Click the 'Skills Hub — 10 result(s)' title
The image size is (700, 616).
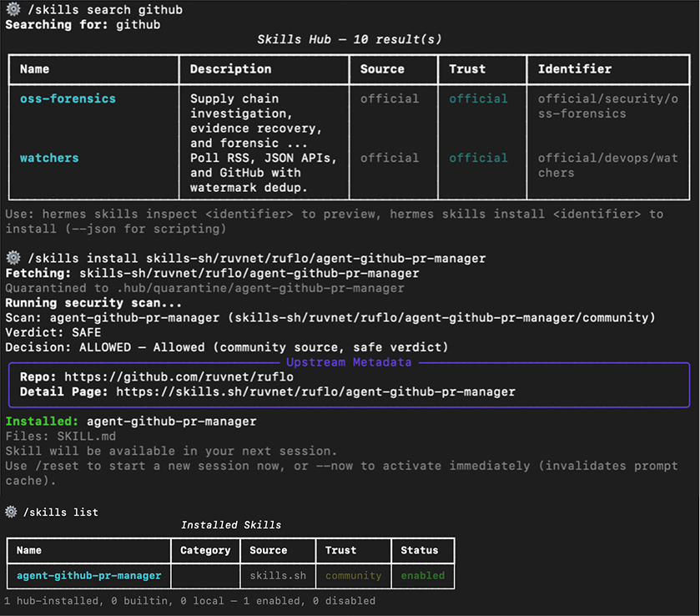(x=349, y=40)
